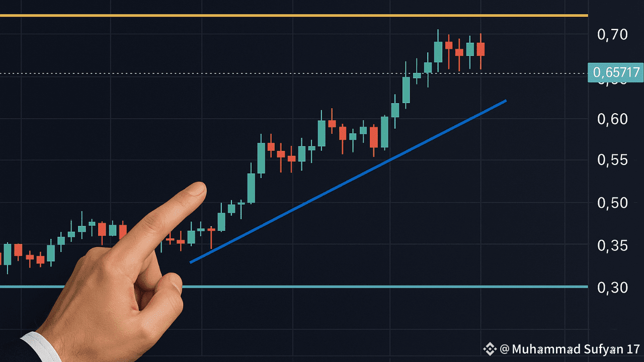The width and height of the screenshot is (644, 362).
Task: Click the white dotted current price line
Action: point(294,74)
